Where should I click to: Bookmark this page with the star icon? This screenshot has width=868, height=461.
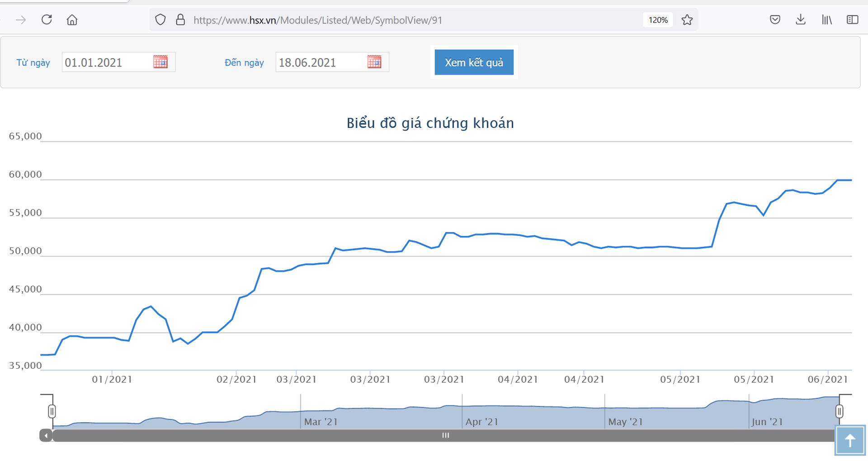coord(687,20)
